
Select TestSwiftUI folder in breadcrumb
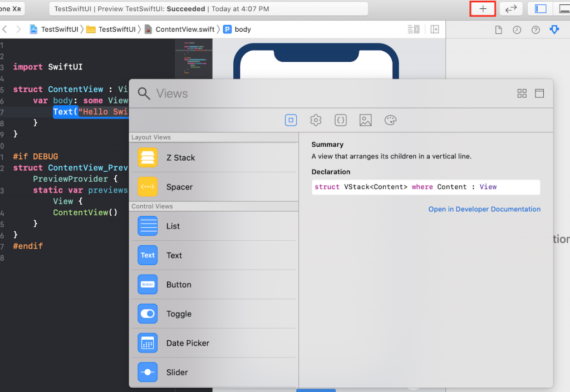point(111,29)
